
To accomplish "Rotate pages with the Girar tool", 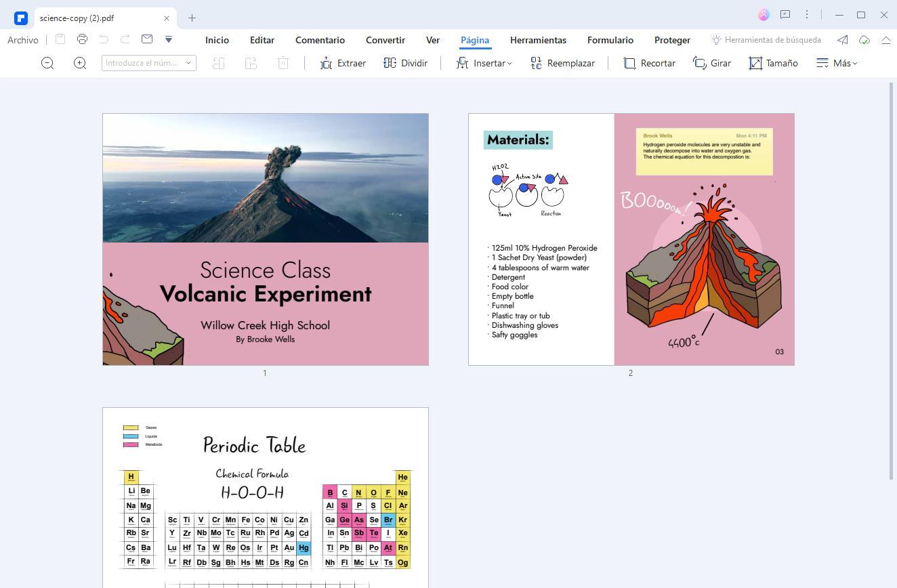I will pyautogui.click(x=712, y=63).
